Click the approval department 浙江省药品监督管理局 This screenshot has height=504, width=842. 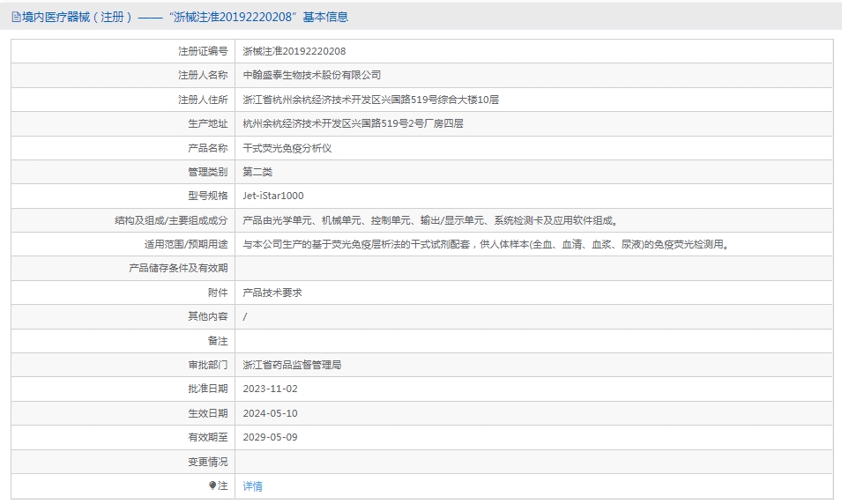(292, 365)
